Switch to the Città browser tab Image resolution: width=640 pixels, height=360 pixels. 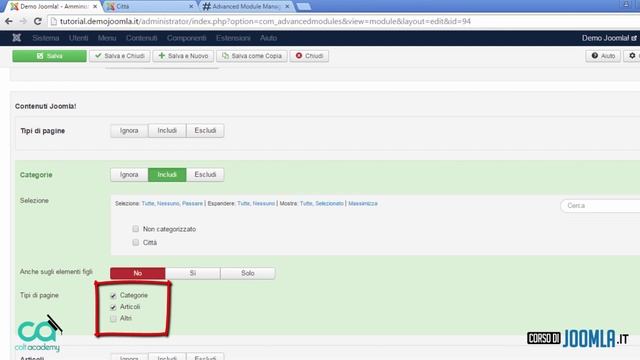[149, 7]
